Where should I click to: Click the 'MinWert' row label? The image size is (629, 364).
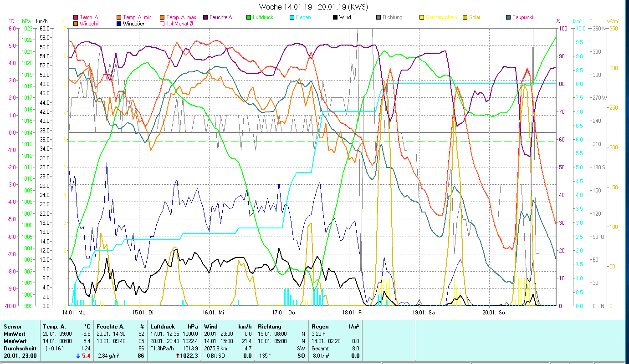tap(14, 334)
